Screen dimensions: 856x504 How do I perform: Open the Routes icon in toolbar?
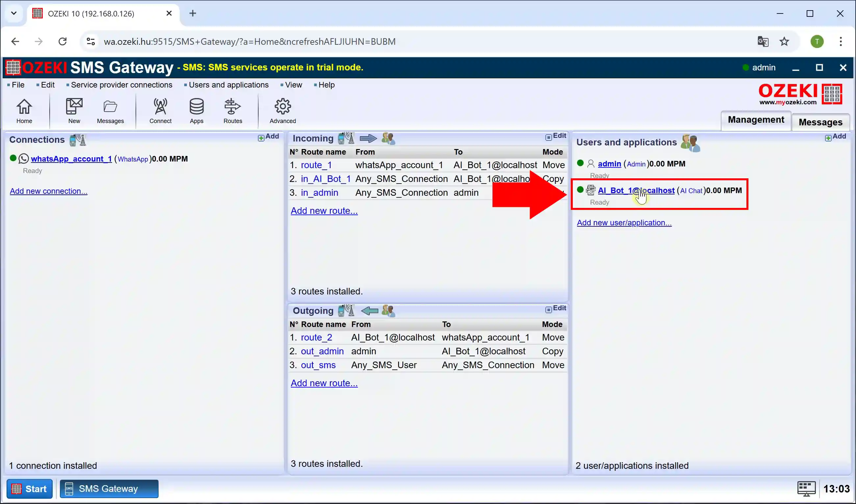(x=233, y=111)
